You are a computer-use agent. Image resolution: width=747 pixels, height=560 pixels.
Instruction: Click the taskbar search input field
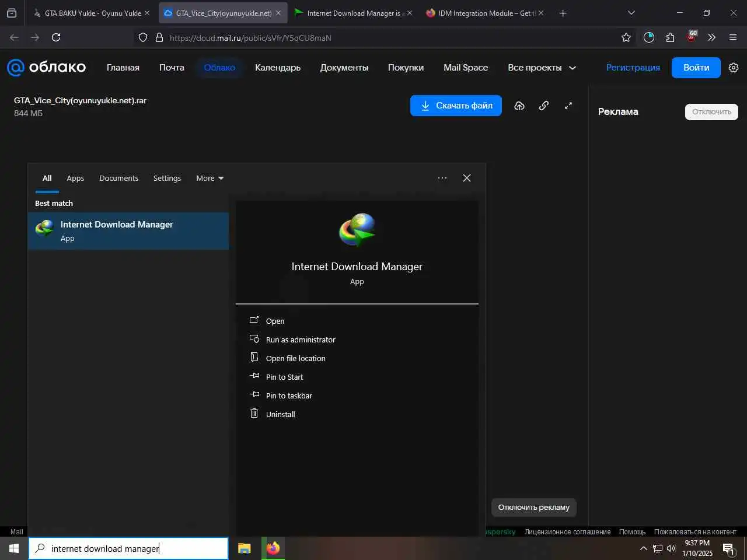pyautogui.click(x=128, y=548)
